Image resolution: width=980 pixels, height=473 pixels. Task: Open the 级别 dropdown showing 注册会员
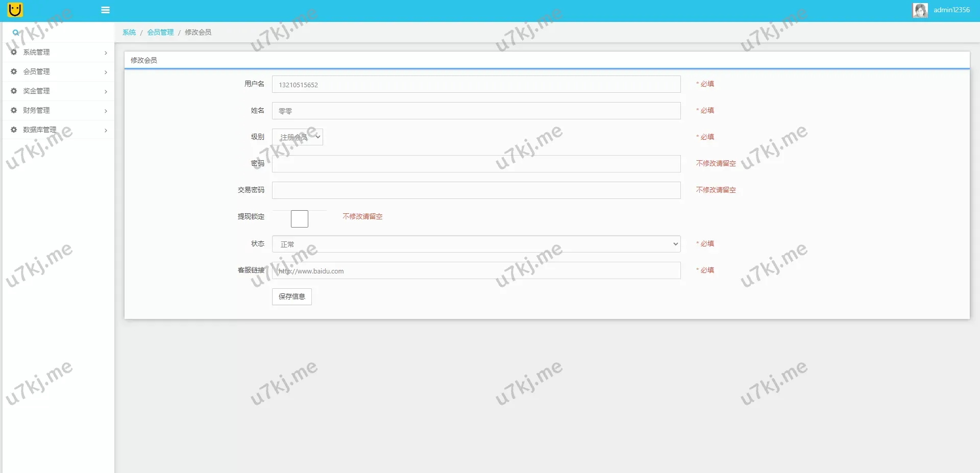tap(298, 137)
